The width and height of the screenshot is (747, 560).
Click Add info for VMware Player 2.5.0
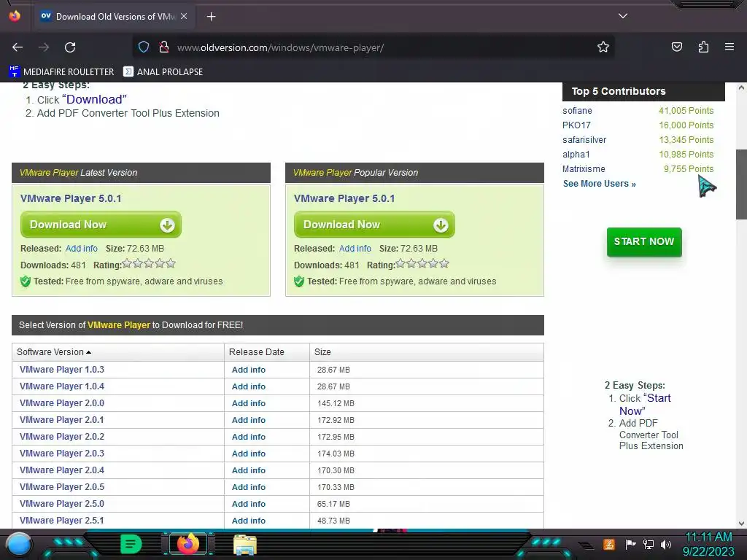click(249, 504)
